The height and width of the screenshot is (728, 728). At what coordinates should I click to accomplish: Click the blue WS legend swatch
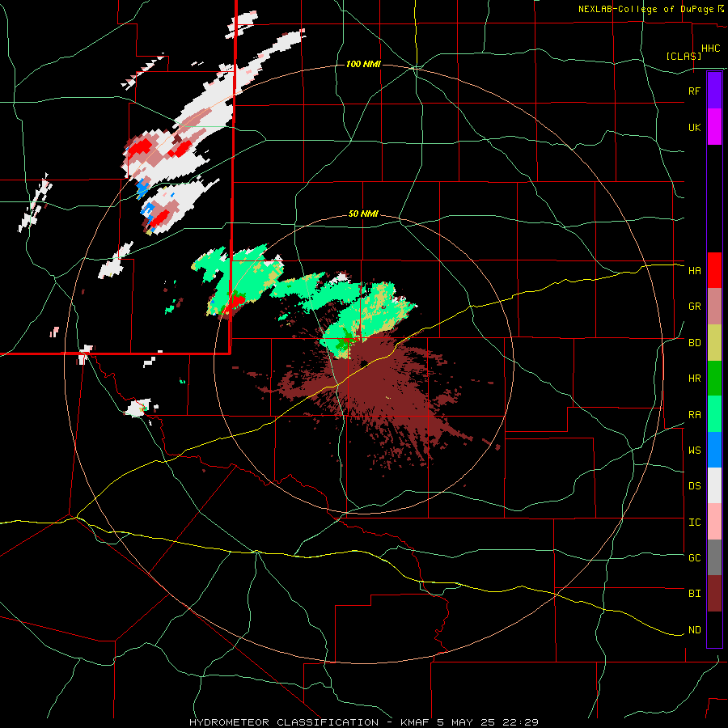pyautogui.click(x=714, y=450)
